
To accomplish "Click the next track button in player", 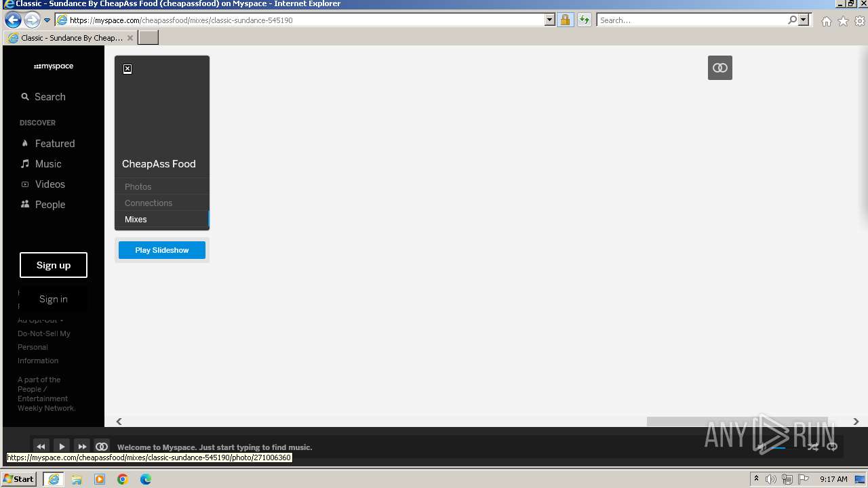I will [x=82, y=447].
